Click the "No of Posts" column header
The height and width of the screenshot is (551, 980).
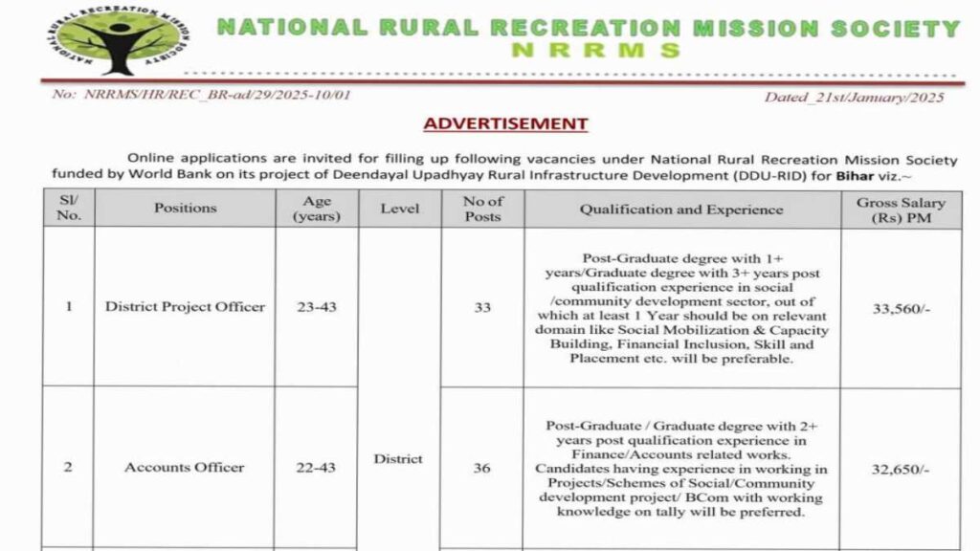click(482, 209)
